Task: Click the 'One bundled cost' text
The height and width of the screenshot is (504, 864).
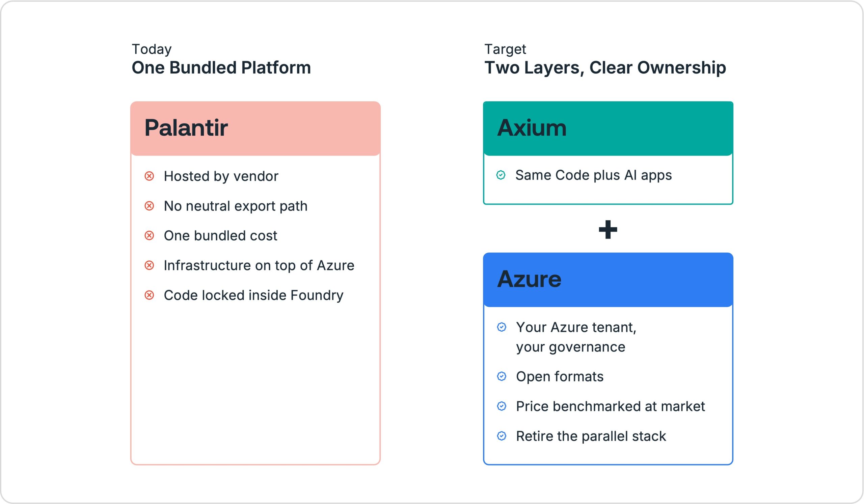Action: 220,236
